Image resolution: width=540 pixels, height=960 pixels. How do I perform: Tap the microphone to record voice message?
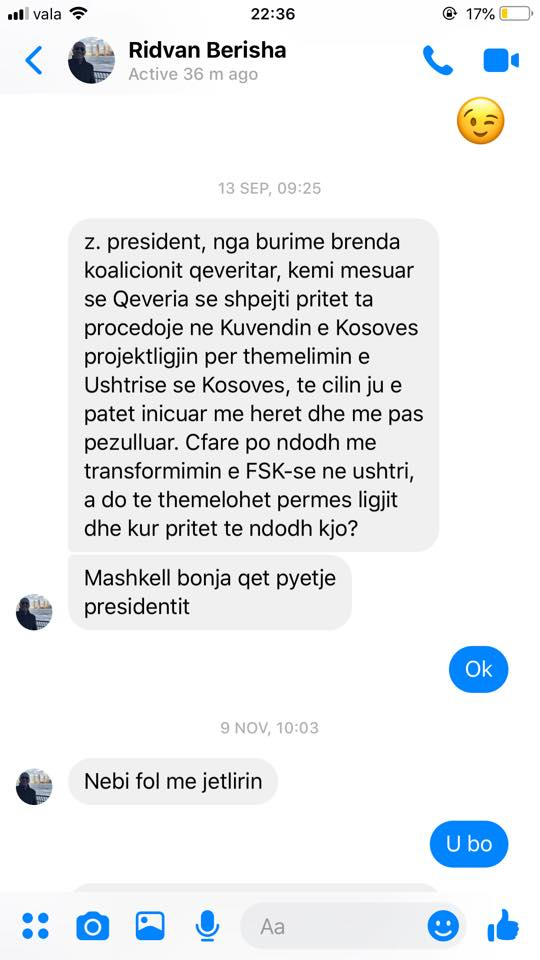pos(208,926)
